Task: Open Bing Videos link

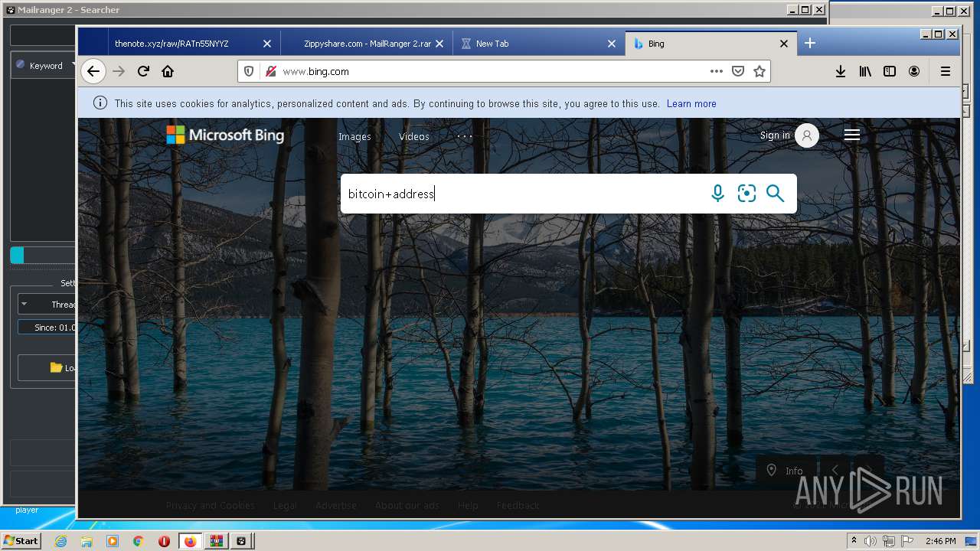Action: point(414,136)
